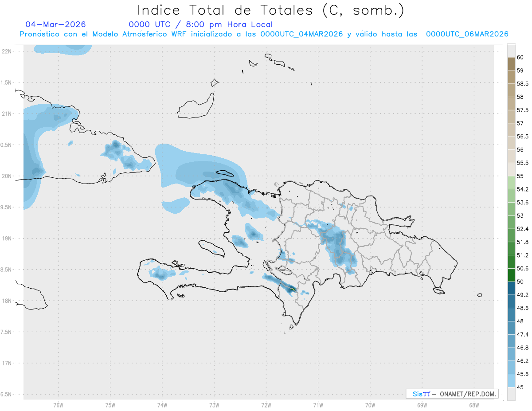Click the colorbar value "58.5"
Image resolution: width=532 pixels, height=411 pixels.
tap(522, 83)
